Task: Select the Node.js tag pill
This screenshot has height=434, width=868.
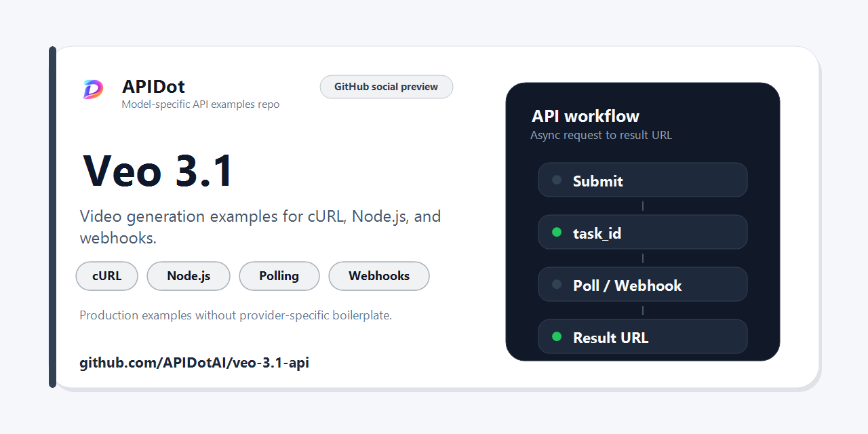Action: (189, 276)
